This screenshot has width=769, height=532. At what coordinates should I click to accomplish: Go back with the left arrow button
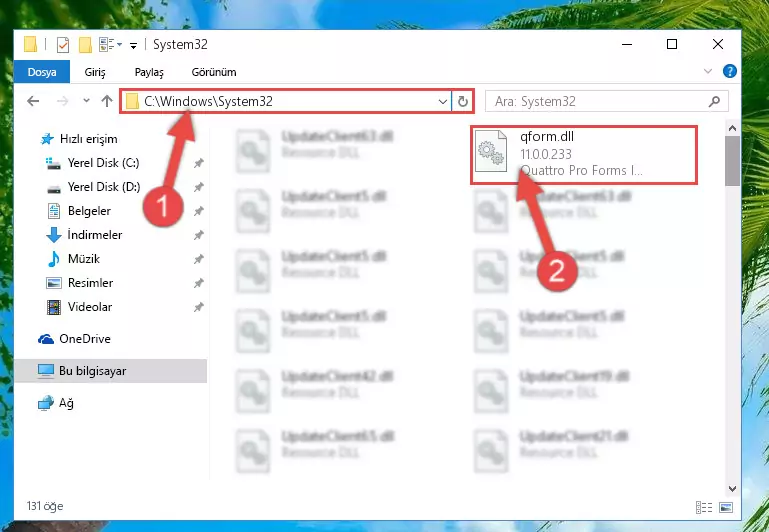[33, 101]
